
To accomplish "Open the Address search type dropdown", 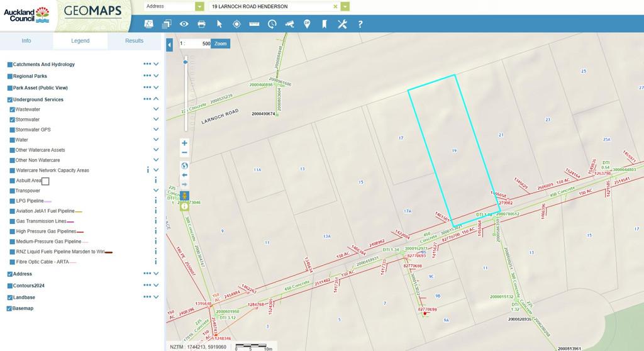I will point(199,6).
